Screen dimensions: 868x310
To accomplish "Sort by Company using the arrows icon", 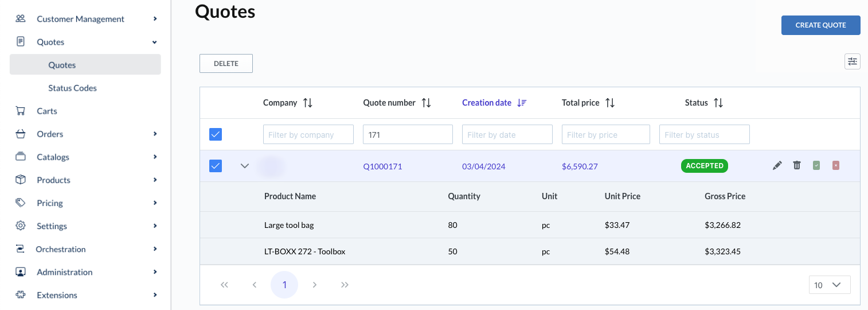I will [308, 103].
